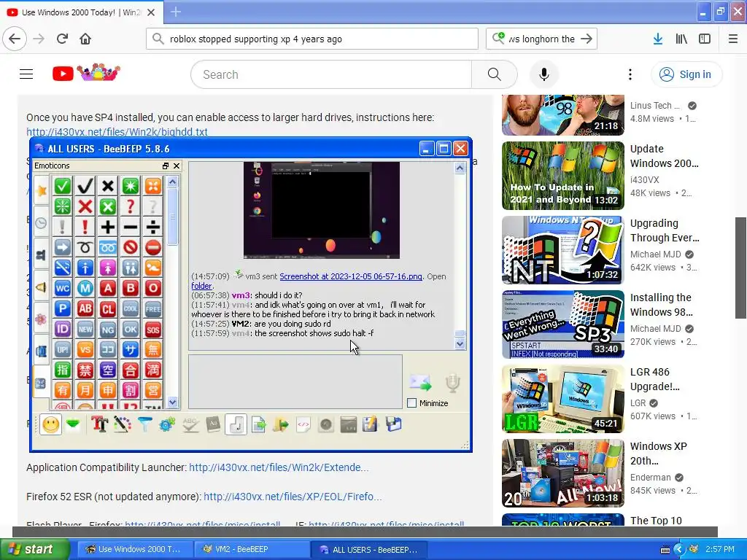Click into the YouTube Search field

(x=331, y=74)
